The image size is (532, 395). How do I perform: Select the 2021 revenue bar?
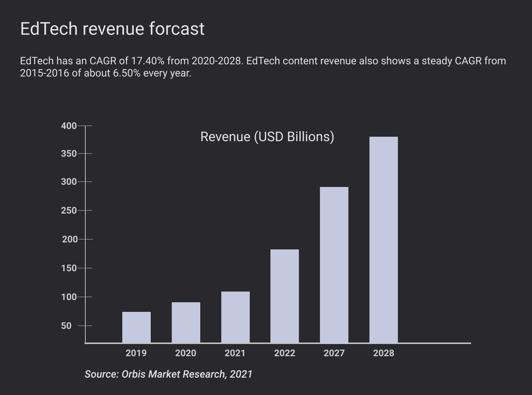pos(235,317)
